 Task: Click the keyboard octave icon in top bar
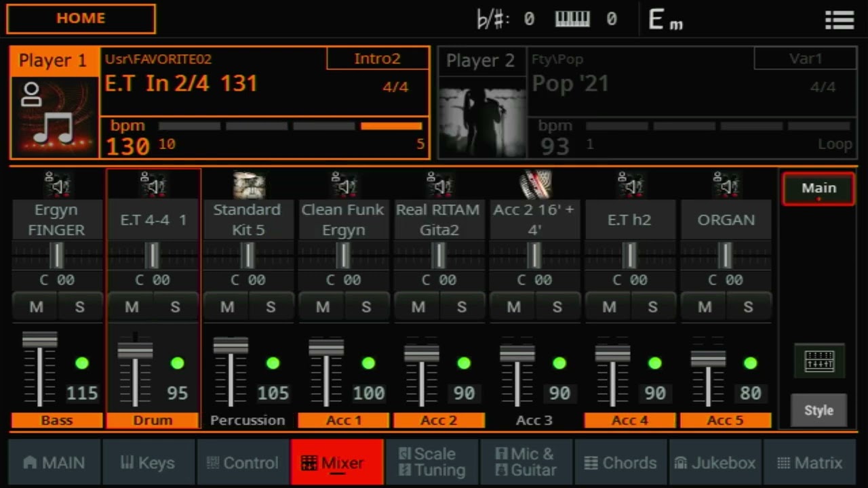572,19
